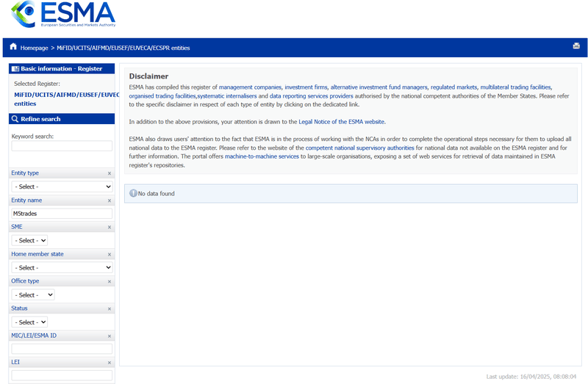
Task: Click the Home member state label
Action: [37, 254]
